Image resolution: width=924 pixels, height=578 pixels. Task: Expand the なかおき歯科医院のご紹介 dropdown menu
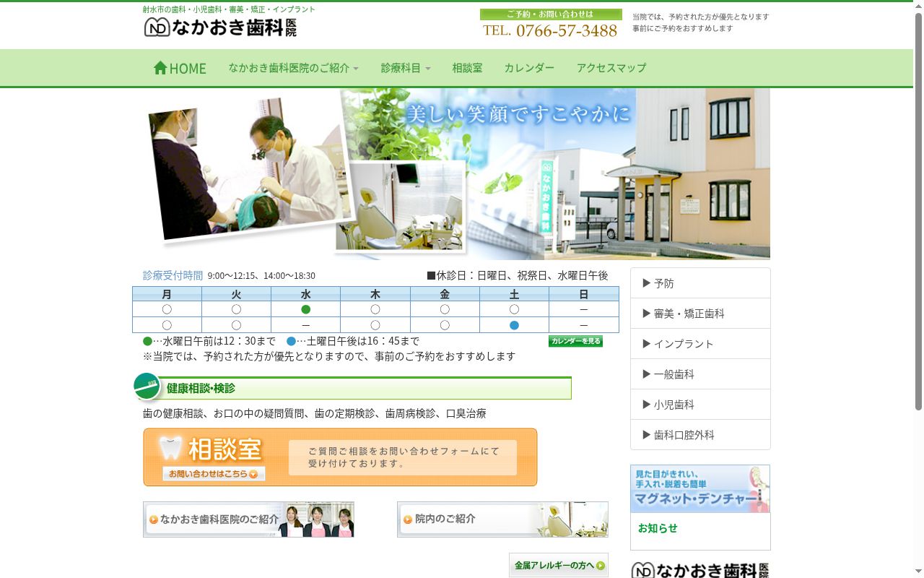[293, 68]
